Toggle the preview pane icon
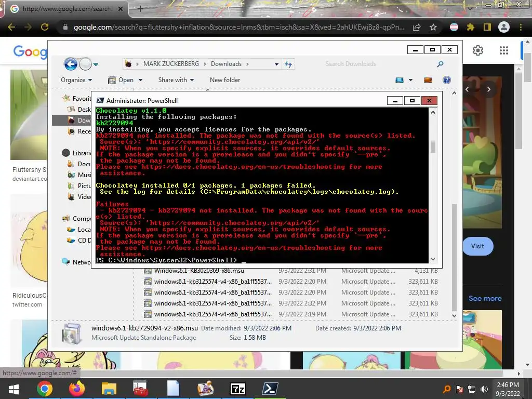The image size is (532, 399). click(x=428, y=80)
